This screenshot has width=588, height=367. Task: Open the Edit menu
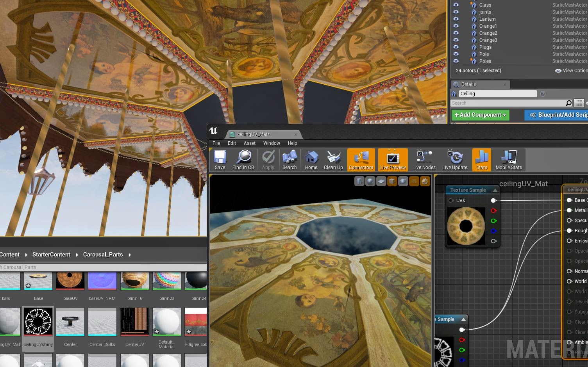pos(232,143)
